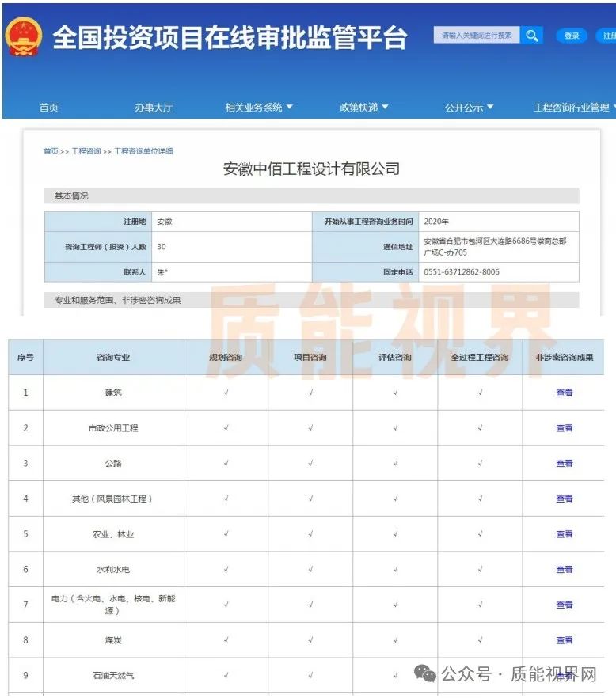Expand the 公开公示 dropdown menu

469,108
